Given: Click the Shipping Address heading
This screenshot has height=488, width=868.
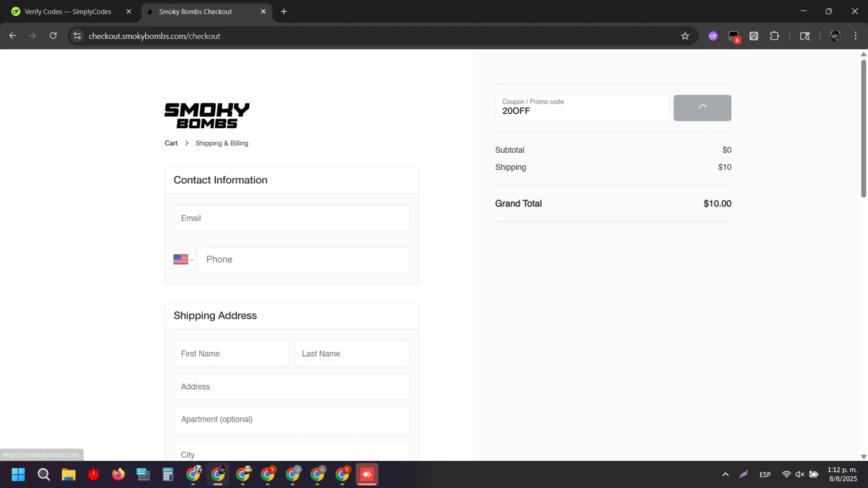Looking at the screenshot, I should coord(215,316).
